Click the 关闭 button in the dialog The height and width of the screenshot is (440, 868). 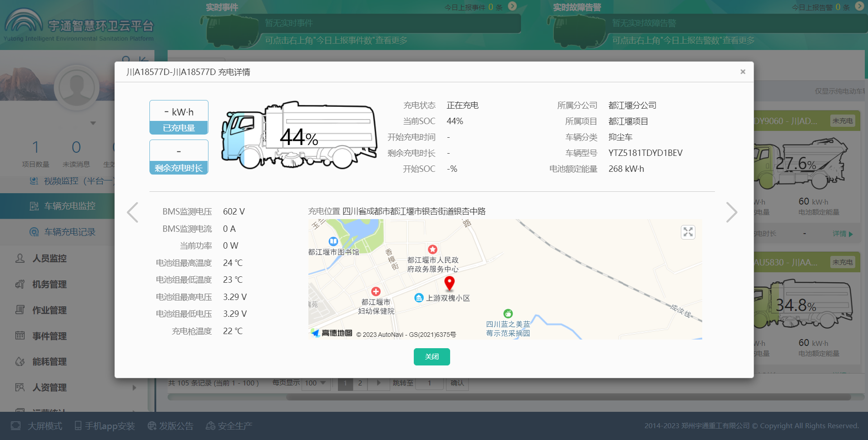click(432, 356)
